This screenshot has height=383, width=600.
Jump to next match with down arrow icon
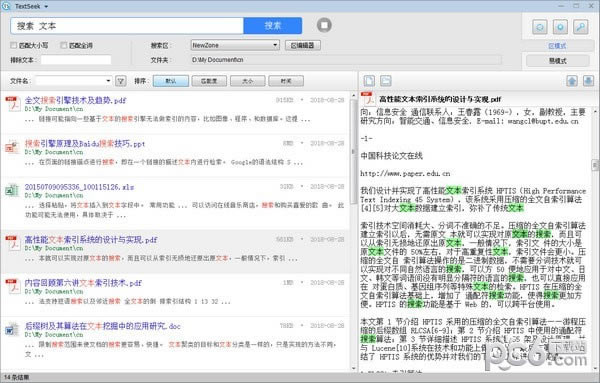tap(588, 81)
